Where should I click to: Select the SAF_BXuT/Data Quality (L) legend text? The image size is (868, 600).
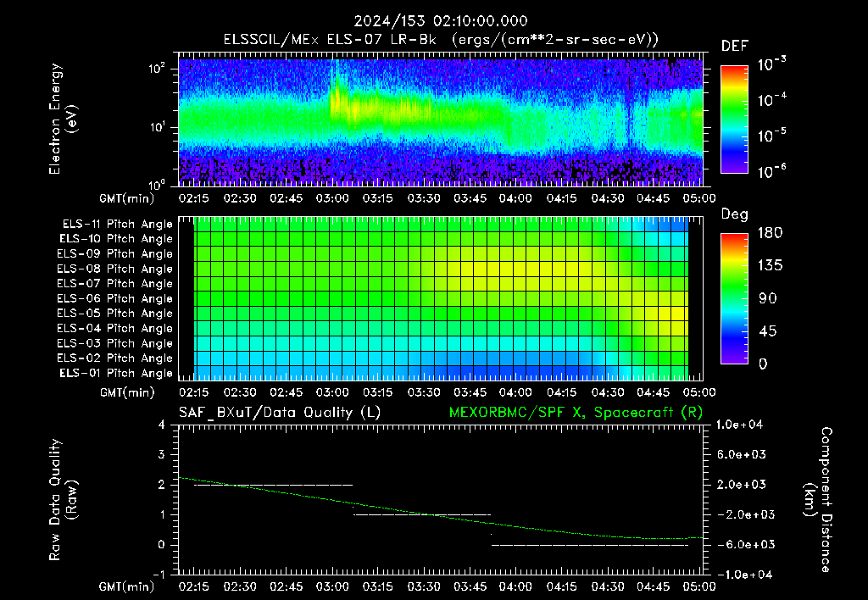(280, 413)
